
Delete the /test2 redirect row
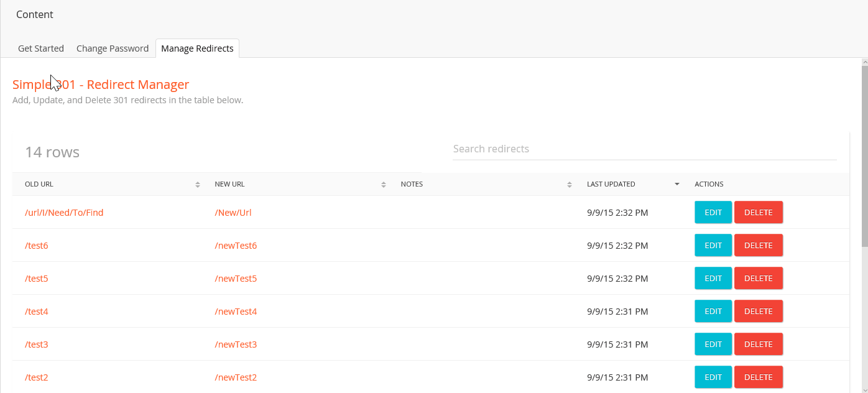point(759,377)
